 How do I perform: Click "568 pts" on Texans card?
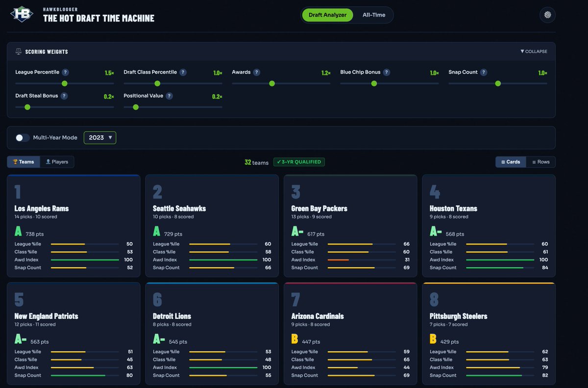pyautogui.click(x=455, y=234)
